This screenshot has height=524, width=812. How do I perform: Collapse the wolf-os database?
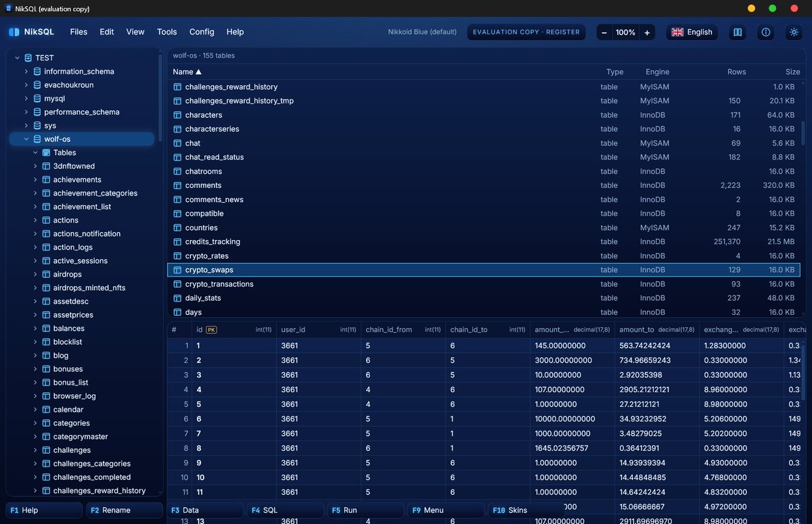pos(27,139)
